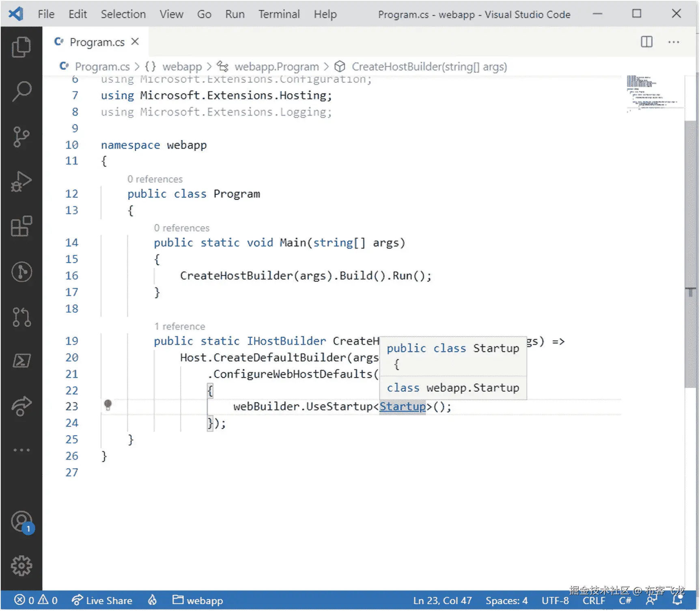The width and height of the screenshot is (700, 611).
Task: Open the Extensions view
Action: click(x=21, y=227)
